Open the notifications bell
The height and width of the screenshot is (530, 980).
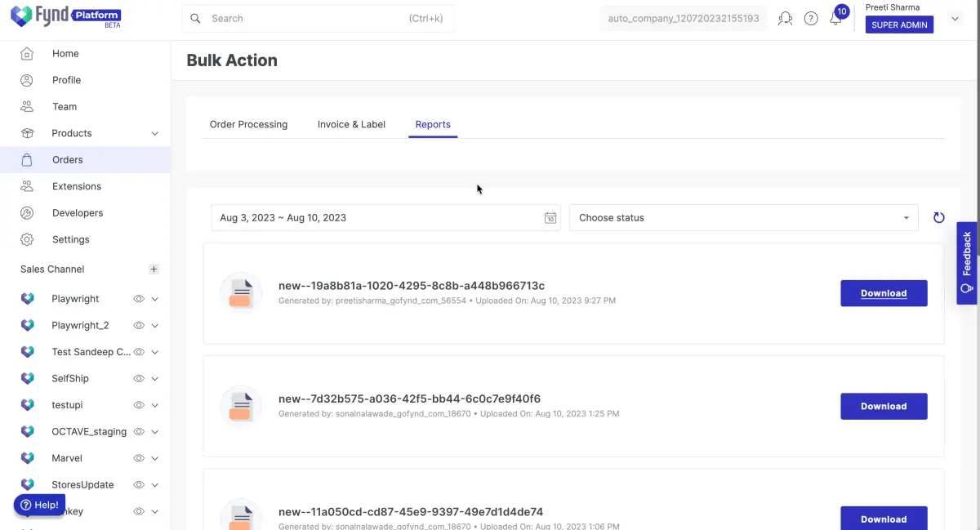tap(835, 18)
